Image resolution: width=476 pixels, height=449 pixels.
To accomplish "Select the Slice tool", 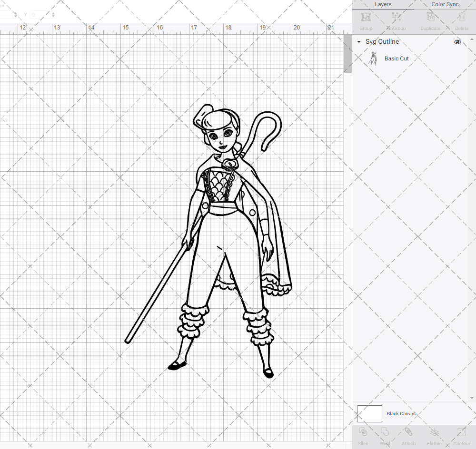I will (363, 435).
